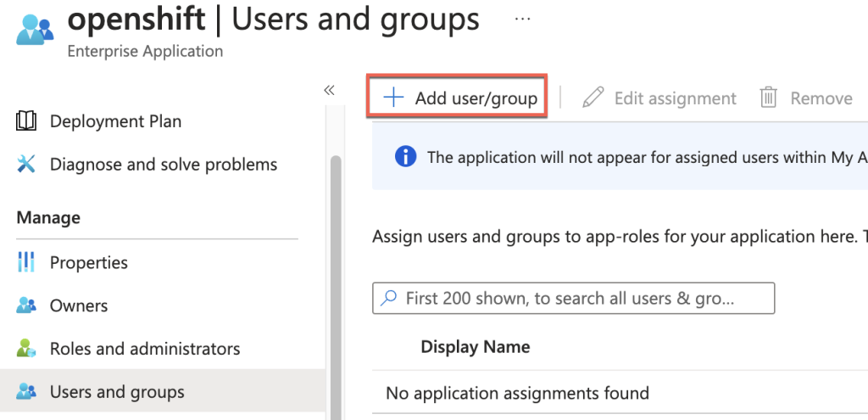Click the Users and groups sidebar icon

[26, 392]
